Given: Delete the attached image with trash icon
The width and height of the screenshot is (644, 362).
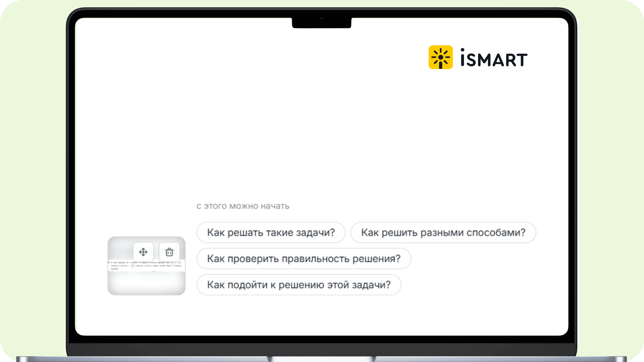Looking at the screenshot, I should coord(169,252).
